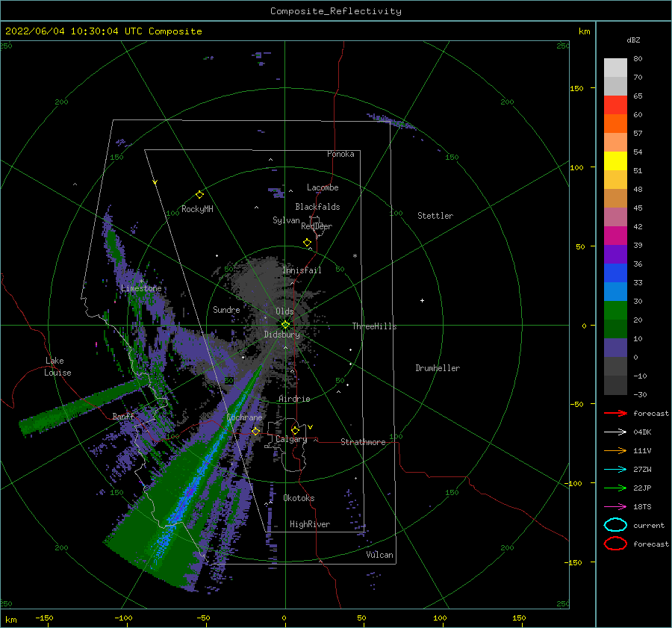Image resolution: width=672 pixels, height=628 pixels.
Task: Click the 80 dBZ light gray swatch
Action: (615, 67)
